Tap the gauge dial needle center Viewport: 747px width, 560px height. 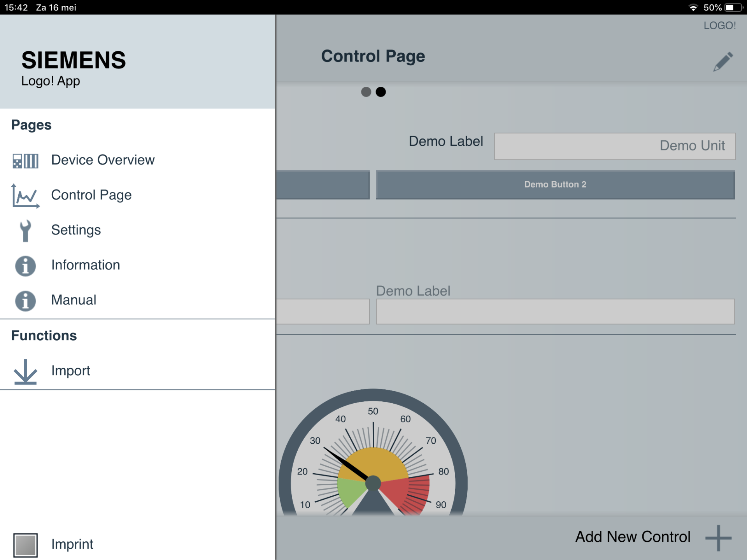pos(373,483)
